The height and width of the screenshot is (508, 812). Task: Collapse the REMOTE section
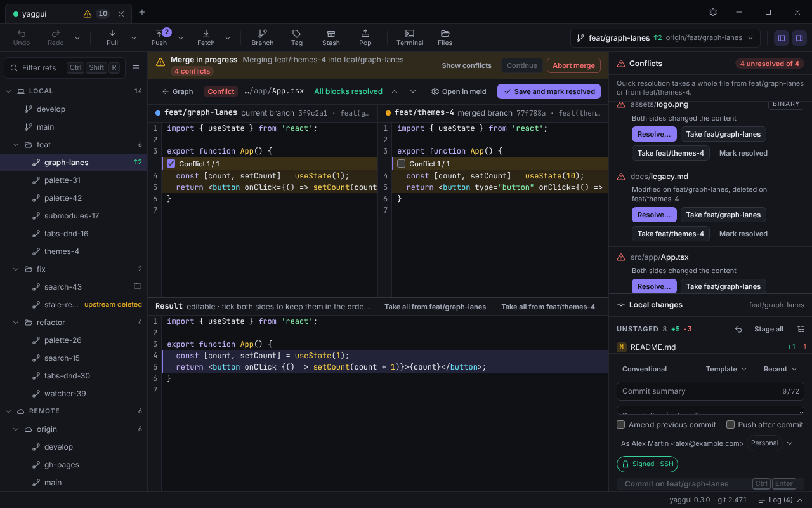coord(8,411)
